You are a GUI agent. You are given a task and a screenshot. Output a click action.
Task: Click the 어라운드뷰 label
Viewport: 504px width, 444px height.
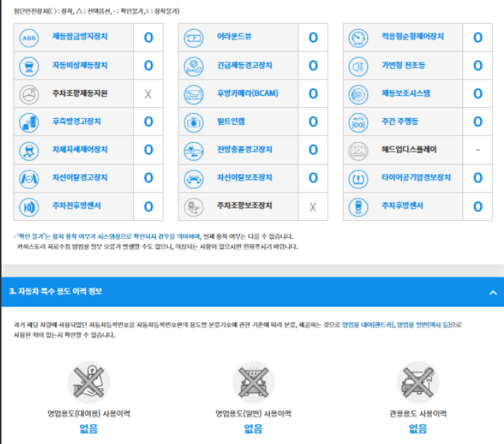pyautogui.click(x=234, y=36)
